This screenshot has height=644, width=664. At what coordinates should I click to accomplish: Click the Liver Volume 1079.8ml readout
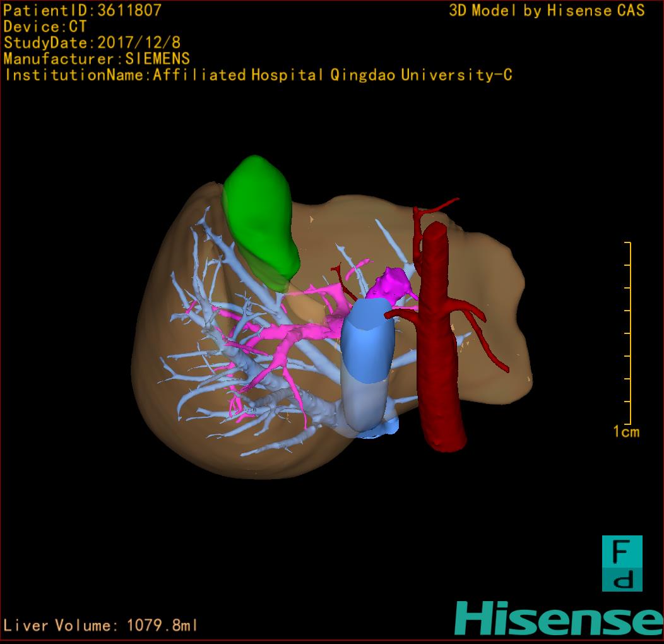click(x=101, y=626)
